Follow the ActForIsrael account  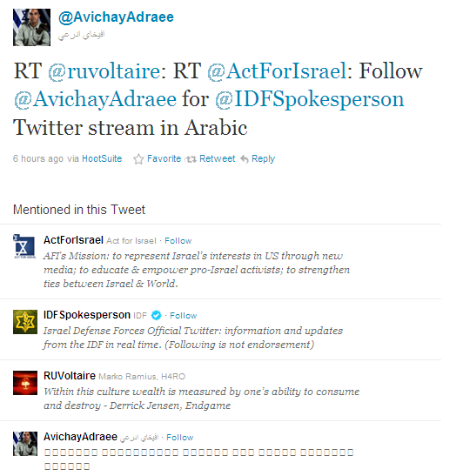tap(178, 241)
